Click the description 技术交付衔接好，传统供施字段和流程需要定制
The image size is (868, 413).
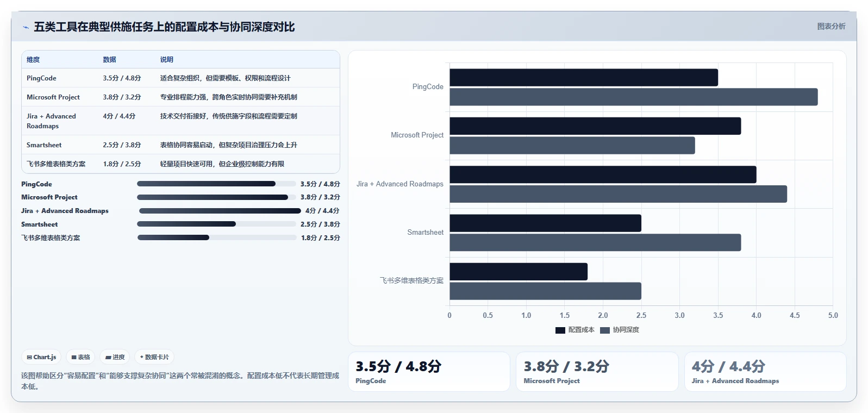(x=228, y=116)
